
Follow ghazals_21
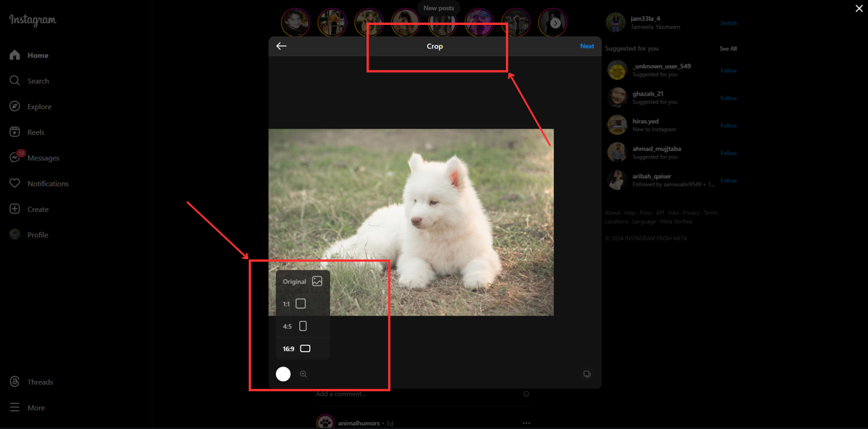728,98
